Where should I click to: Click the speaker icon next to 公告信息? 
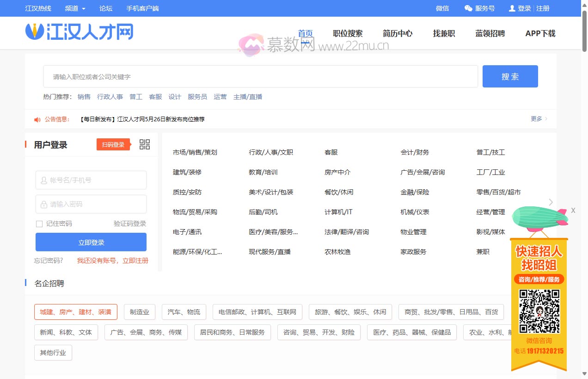[x=37, y=119]
